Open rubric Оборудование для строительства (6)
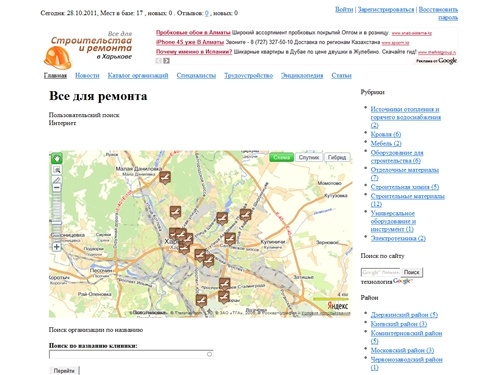 (397, 157)
